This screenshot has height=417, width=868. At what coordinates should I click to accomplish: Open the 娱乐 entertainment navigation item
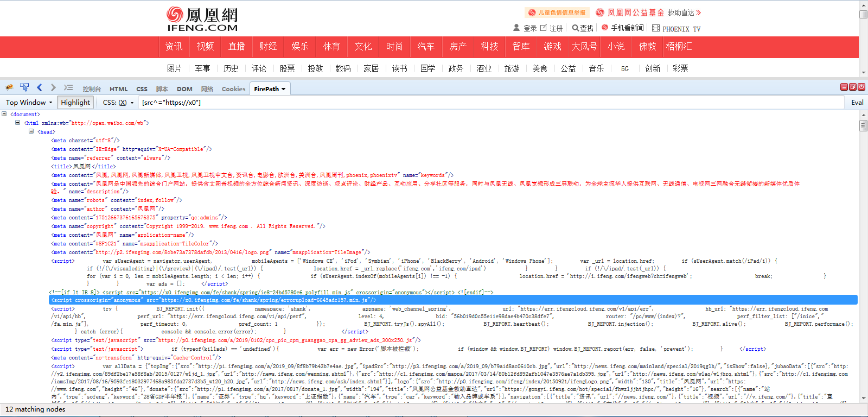click(299, 47)
